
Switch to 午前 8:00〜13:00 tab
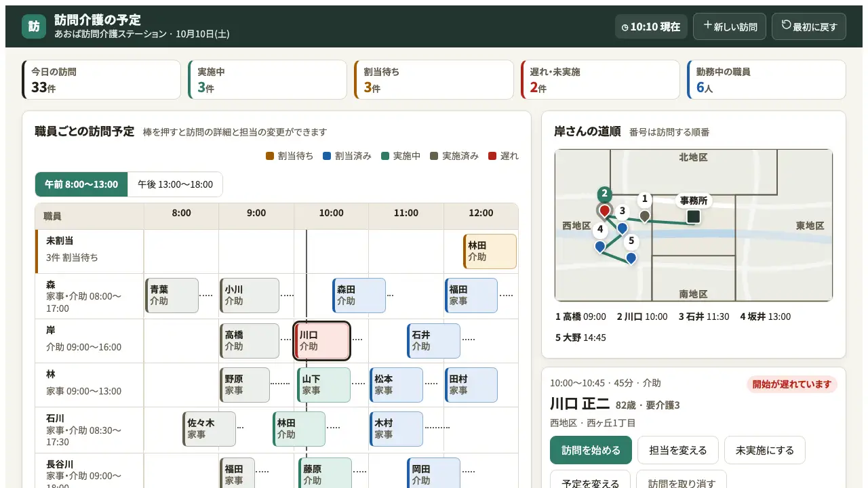click(x=81, y=184)
